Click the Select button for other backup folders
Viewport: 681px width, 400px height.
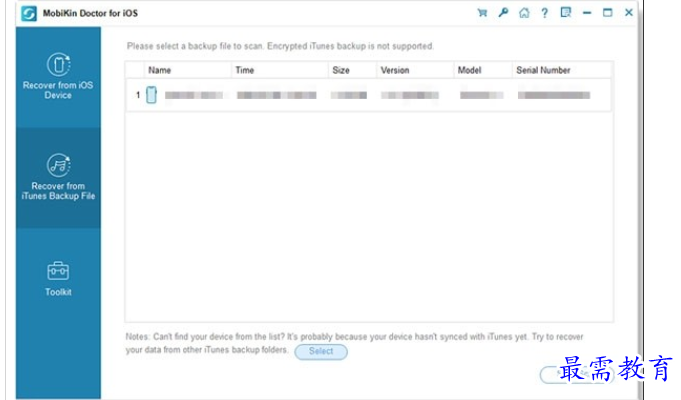tap(321, 351)
